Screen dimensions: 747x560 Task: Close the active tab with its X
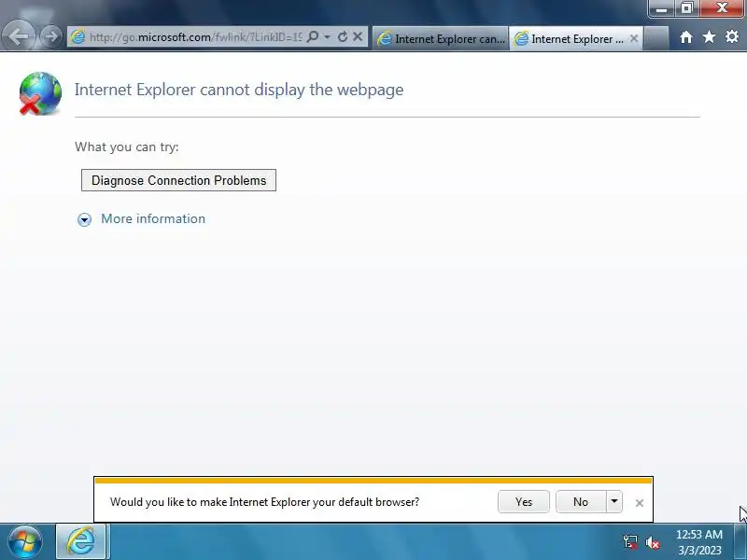[634, 38]
